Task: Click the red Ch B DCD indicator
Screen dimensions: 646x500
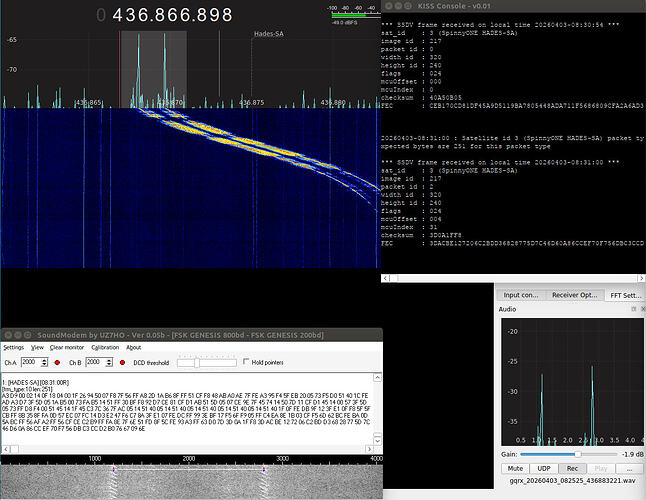Action: click(122, 362)
